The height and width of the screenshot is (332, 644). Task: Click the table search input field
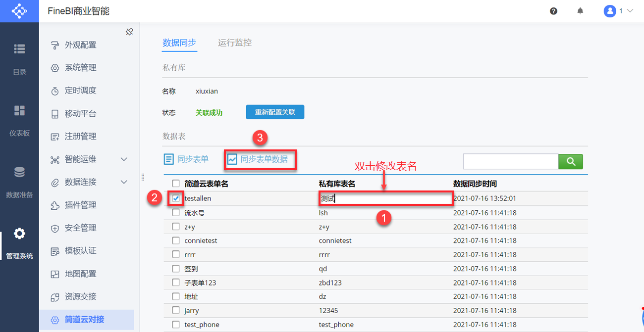511,161
